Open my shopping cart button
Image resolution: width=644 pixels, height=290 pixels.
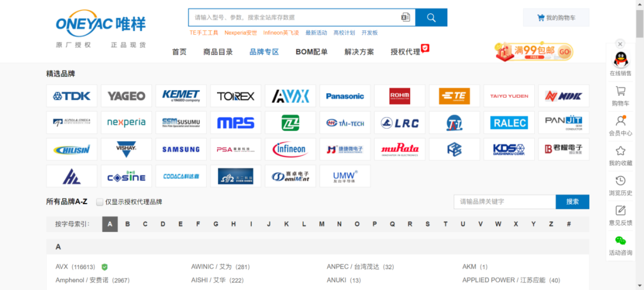[556, 18]
